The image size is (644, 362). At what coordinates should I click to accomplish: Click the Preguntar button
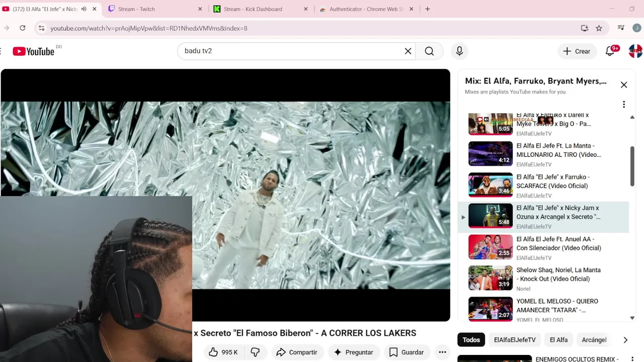[x=353, y=352]
